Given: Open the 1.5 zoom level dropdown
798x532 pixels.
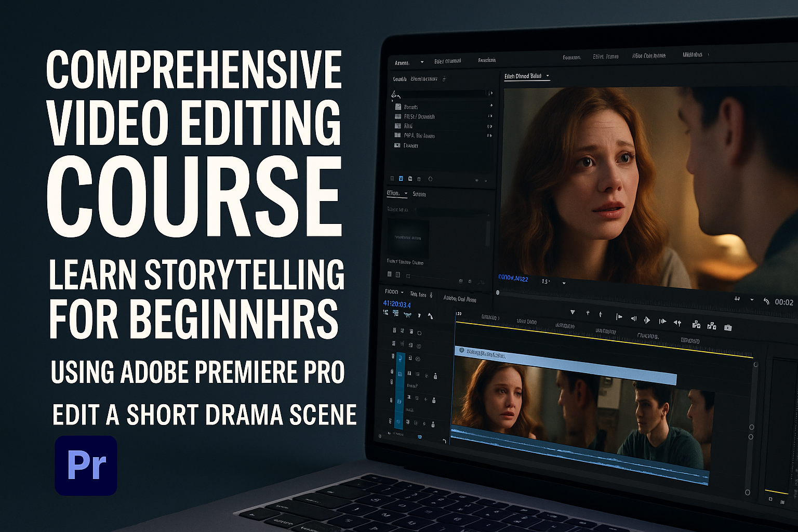Looking at the screenshot, I should (x=564, y=283).
